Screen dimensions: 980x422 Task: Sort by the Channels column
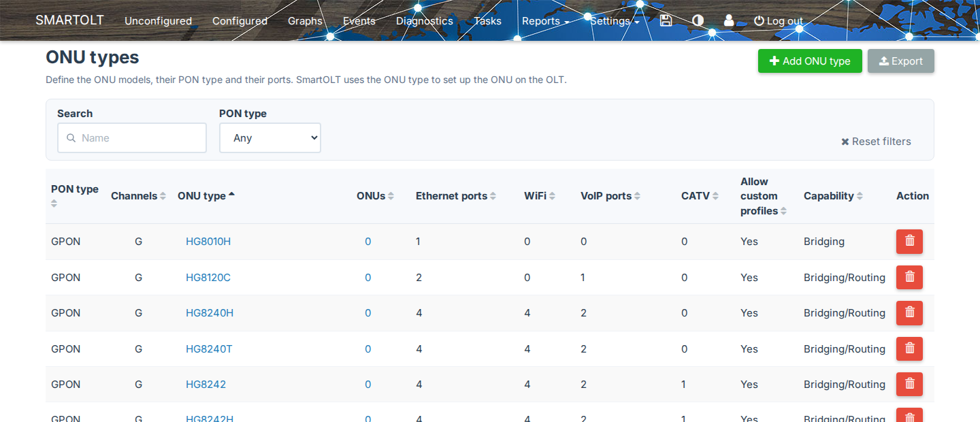[138, 196]
